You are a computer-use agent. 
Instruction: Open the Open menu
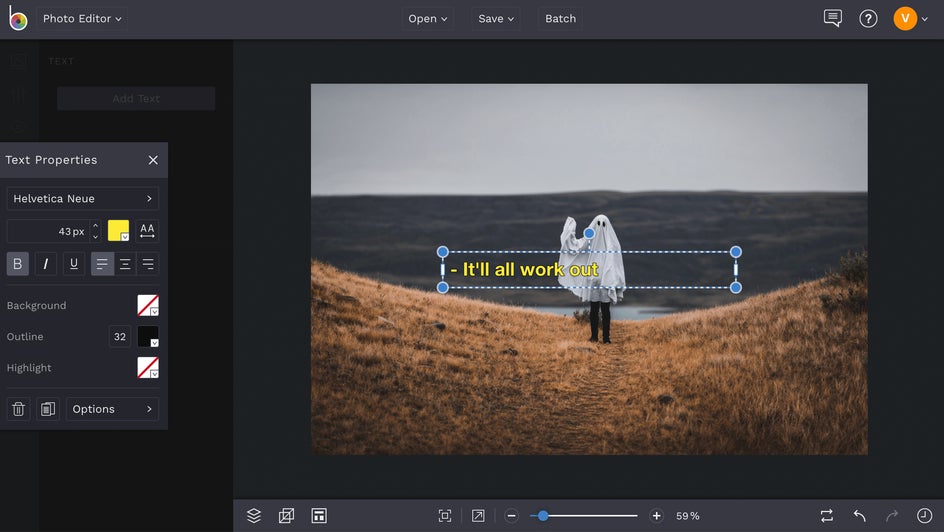(x=428, y=18)
